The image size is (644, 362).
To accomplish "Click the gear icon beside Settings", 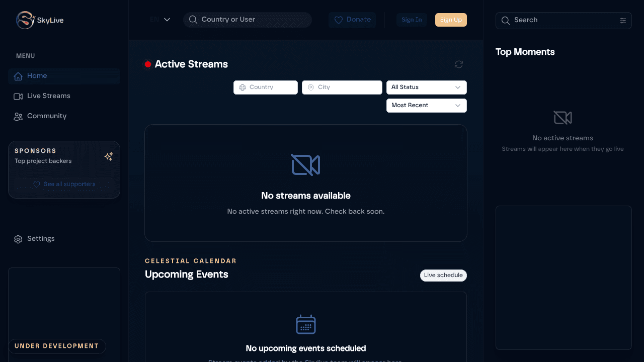I will point(18,239).
